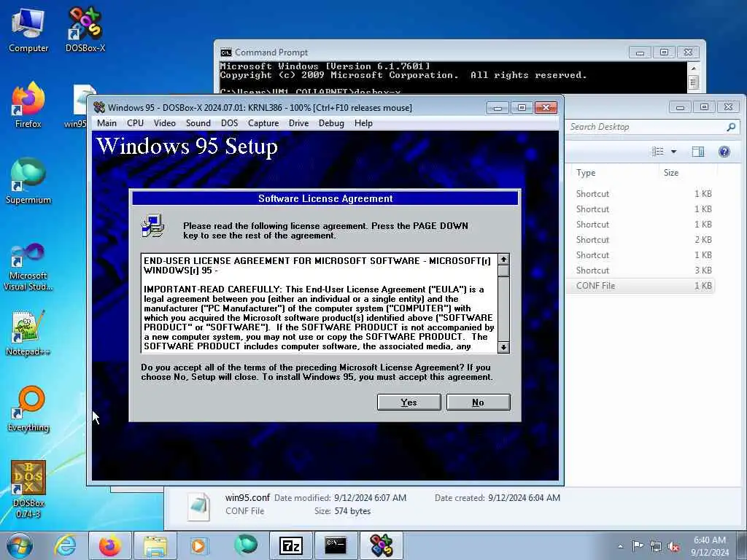This screenshot has height=560, width=747.
Task: Decline the license by clicking No
Action: click(479, 402)
